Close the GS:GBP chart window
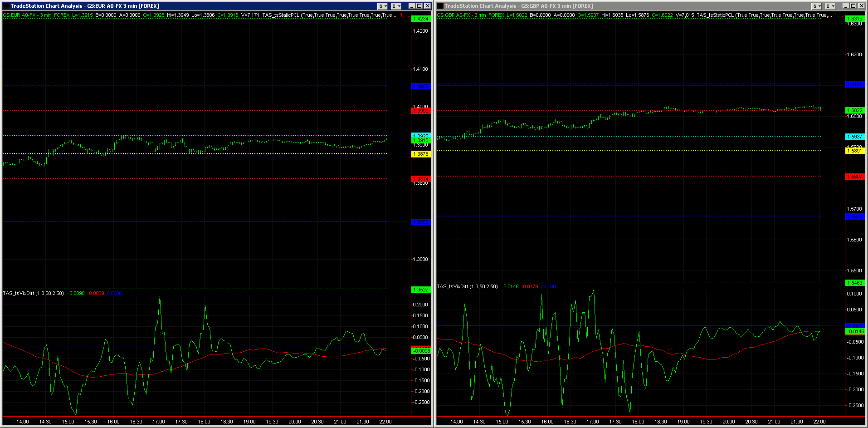 (x=861, y=6)
